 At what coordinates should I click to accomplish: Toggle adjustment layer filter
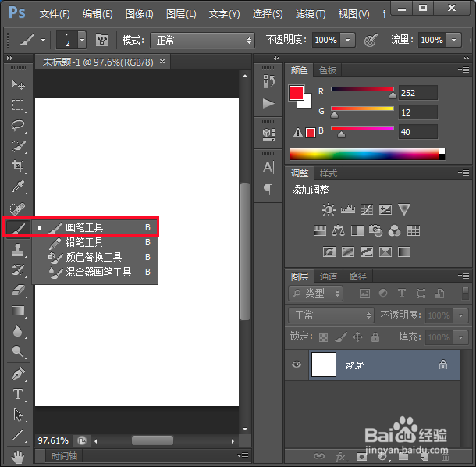[x=383, y=293]
